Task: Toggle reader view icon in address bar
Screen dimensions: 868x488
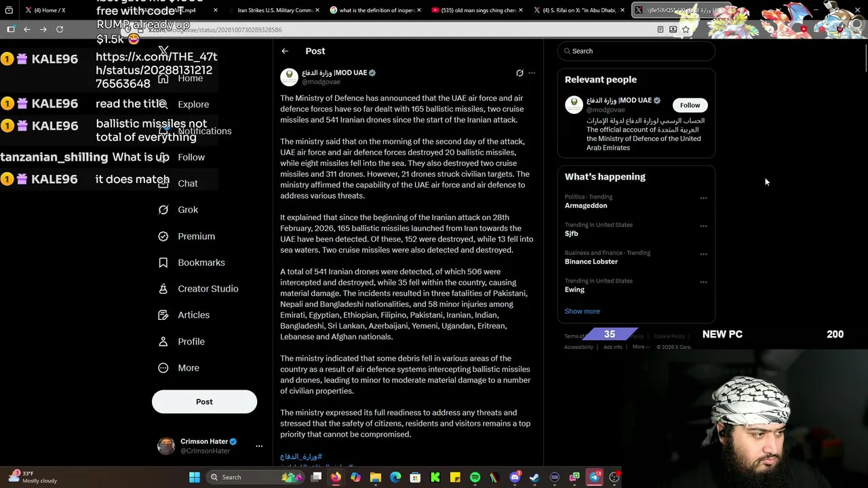Action: (660, 29)
